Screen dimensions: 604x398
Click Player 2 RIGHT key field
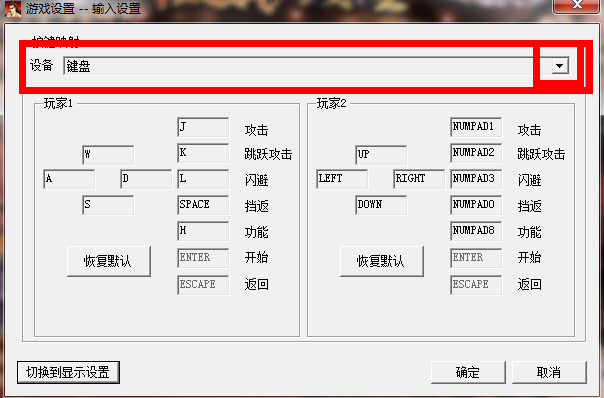click(419, 179)
